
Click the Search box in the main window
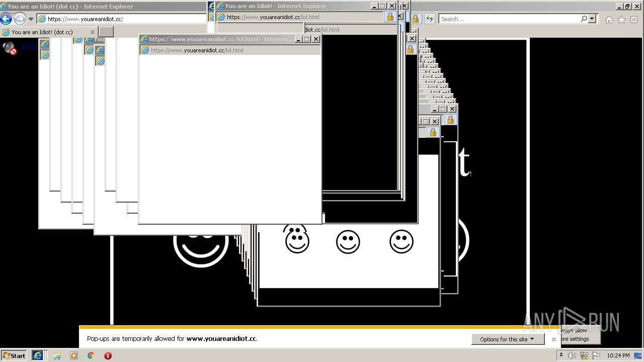coord(509,19)
